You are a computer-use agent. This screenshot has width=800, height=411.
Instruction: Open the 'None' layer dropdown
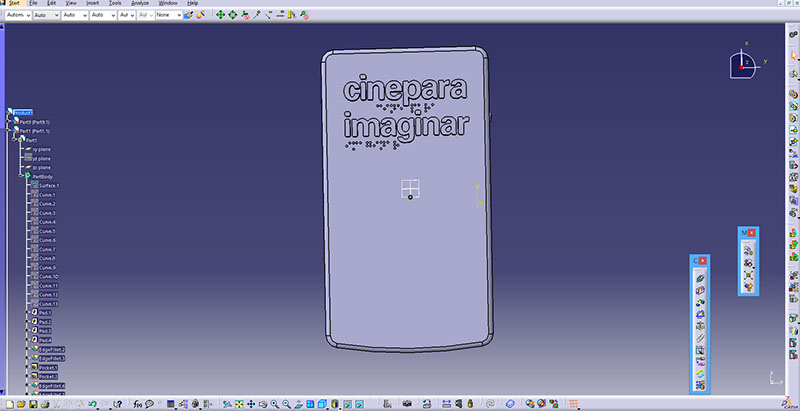[169, 15]
